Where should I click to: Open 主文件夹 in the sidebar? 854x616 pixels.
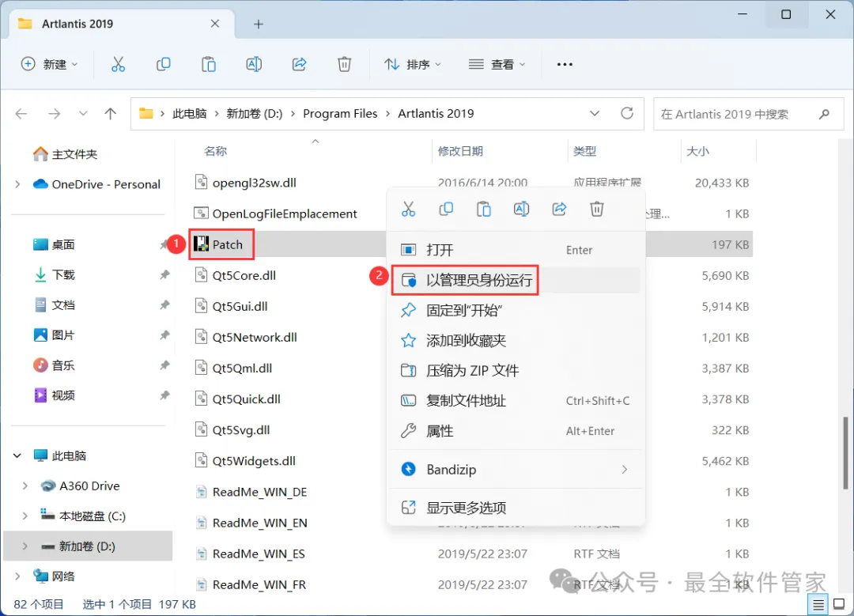click(66, 154)
